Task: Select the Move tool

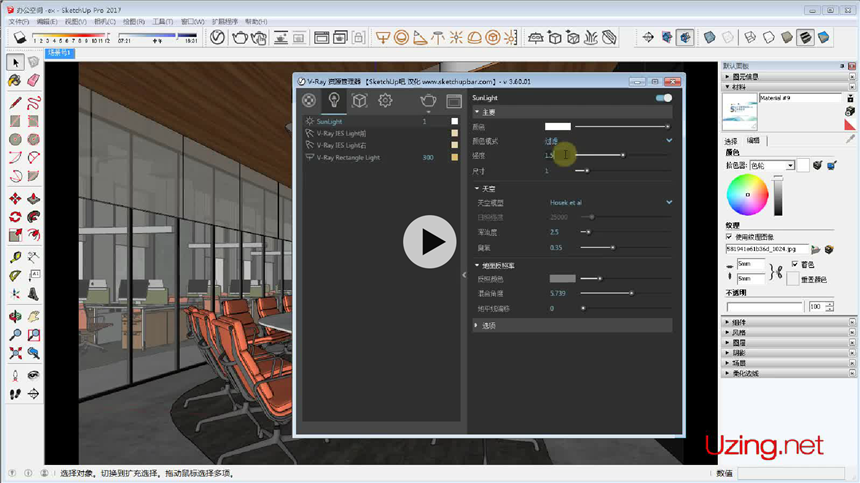Action: (16, 199)
